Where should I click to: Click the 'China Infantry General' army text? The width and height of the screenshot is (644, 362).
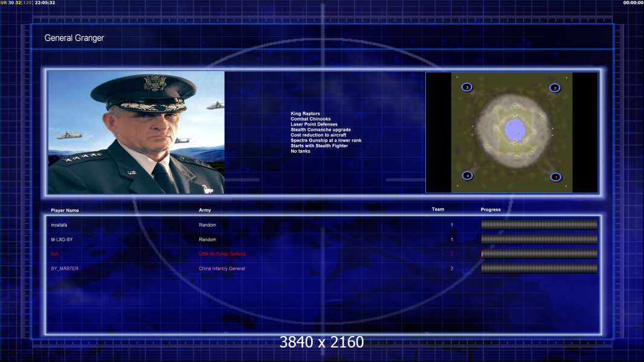pos(222,268)
